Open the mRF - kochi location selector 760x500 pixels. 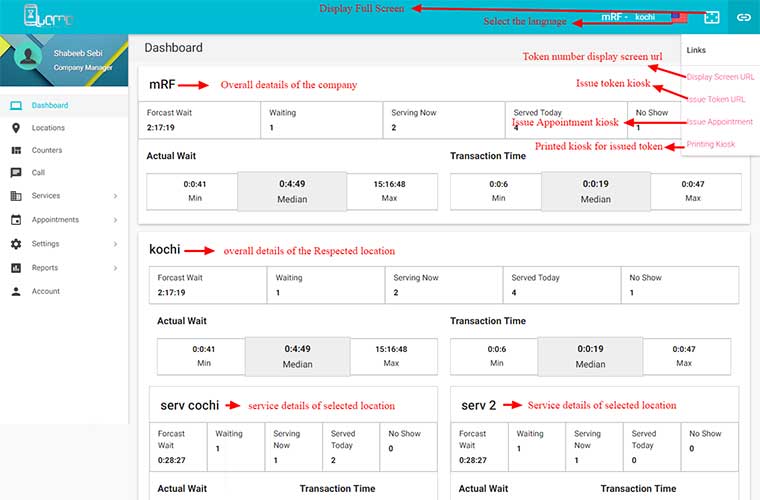(628, 17)
